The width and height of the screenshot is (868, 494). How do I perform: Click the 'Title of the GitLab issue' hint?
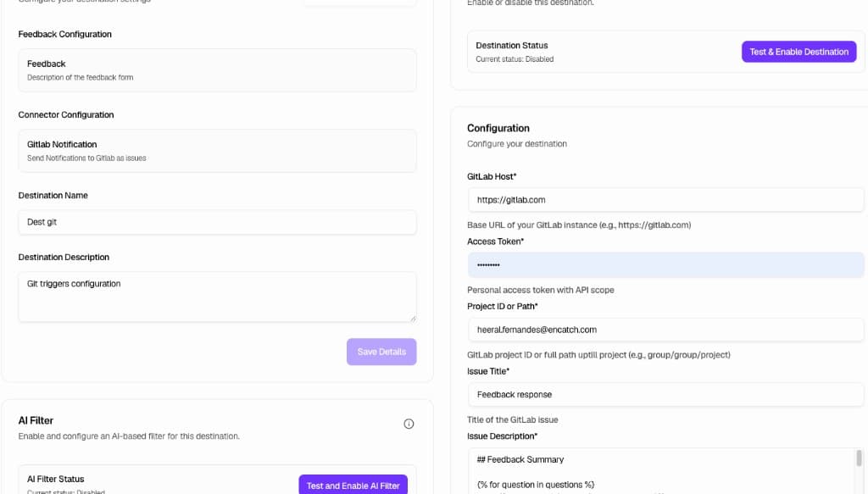(512, 420)
